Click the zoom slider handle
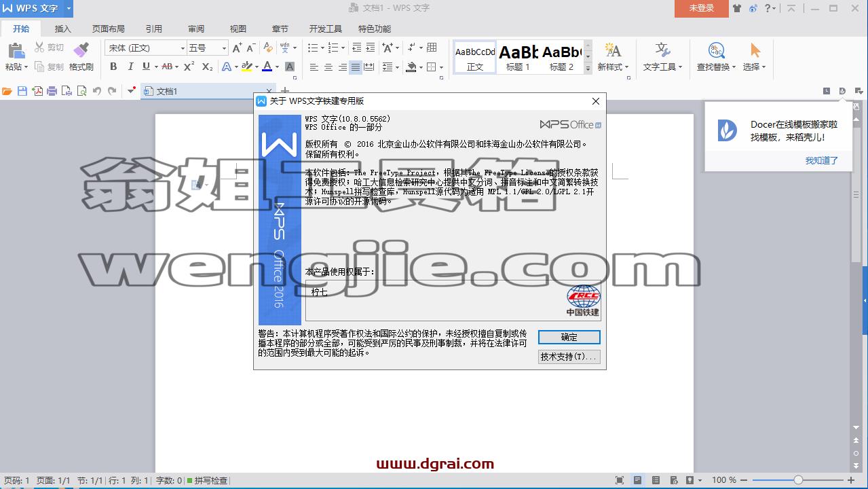 798,480
